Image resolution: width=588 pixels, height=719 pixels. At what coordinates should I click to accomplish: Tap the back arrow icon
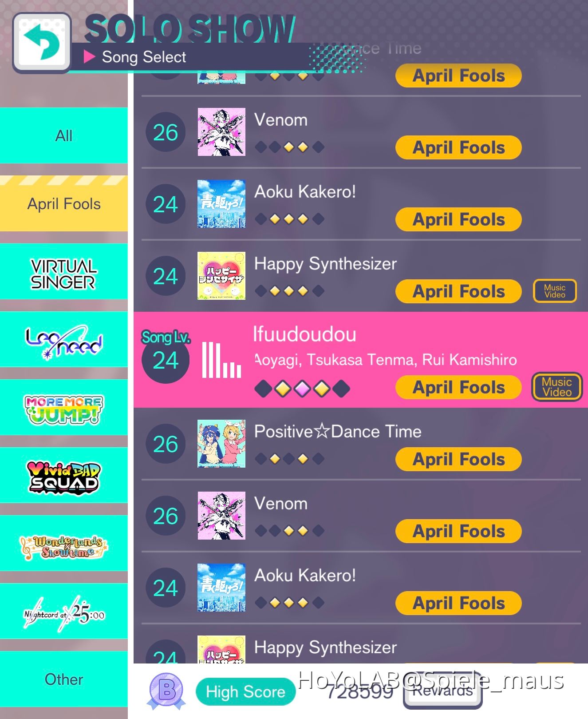pos(42,43)
